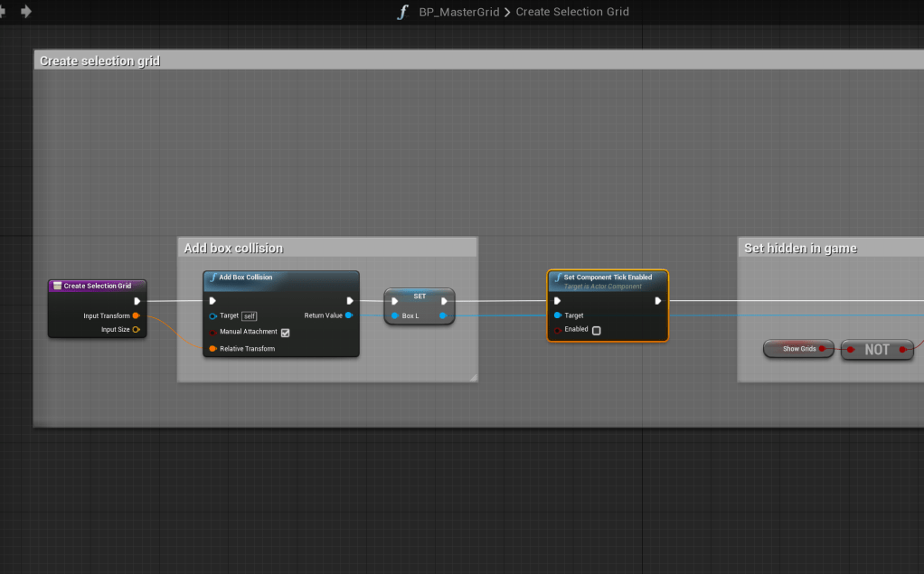Click the Create Selection Grid node icon
924x574 pixels.
(57, 286)
